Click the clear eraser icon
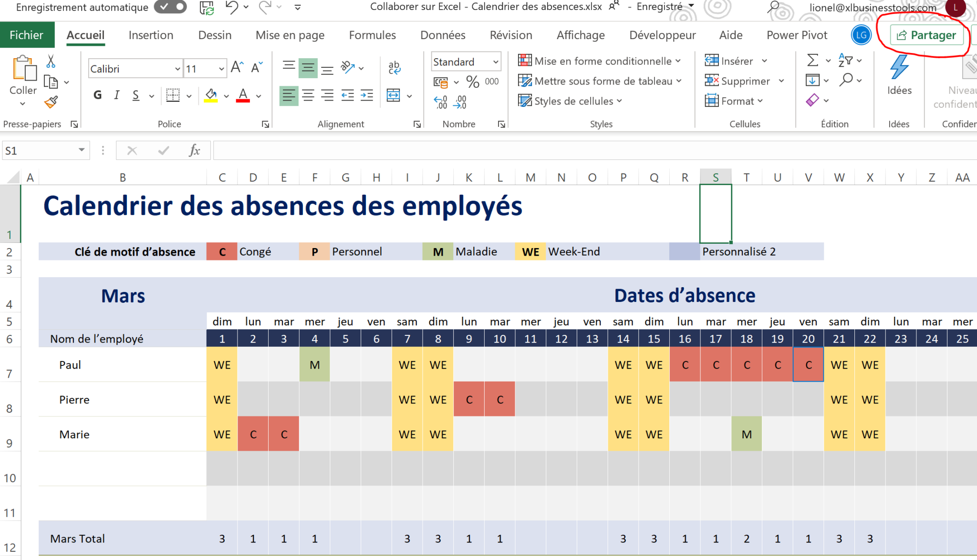This screenshot has width=977, height=560. tap(812, 100)
